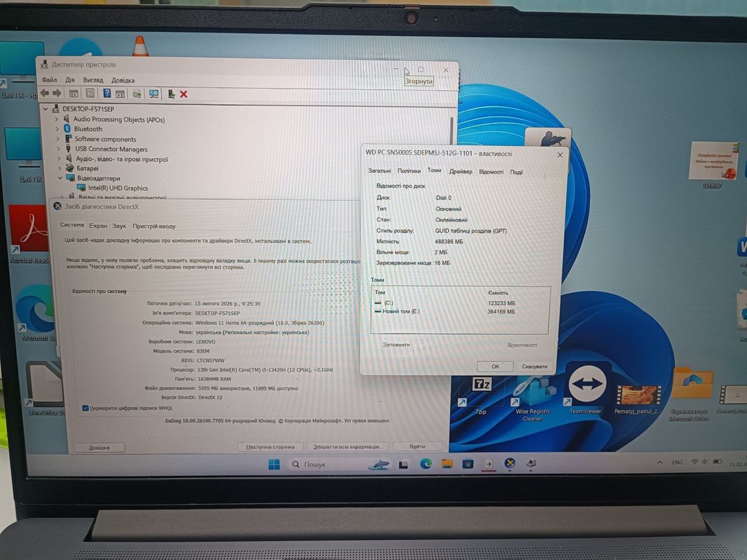The image size is (747, 560).
Task: Open Microsoft Edge from the taskbar
Action: [426, 464]
